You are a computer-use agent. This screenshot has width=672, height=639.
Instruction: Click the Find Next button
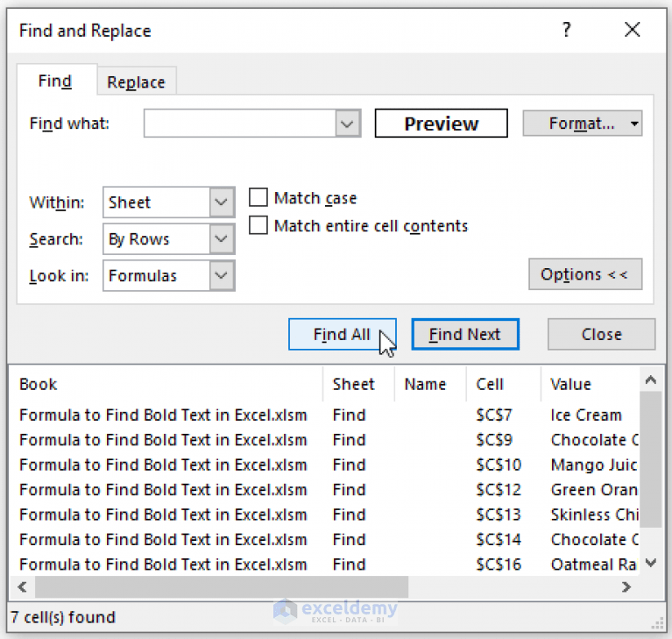(465, 334)
